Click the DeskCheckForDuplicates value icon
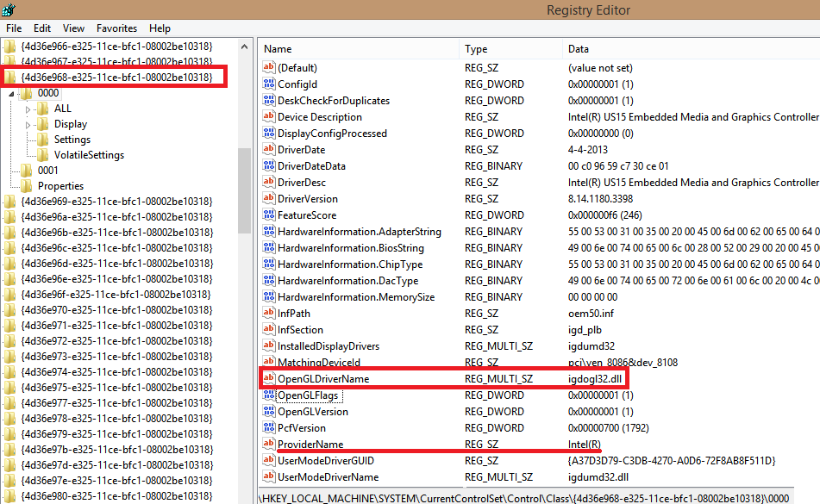The width and height of the screenshot is (820, 504). click(269, 100)
